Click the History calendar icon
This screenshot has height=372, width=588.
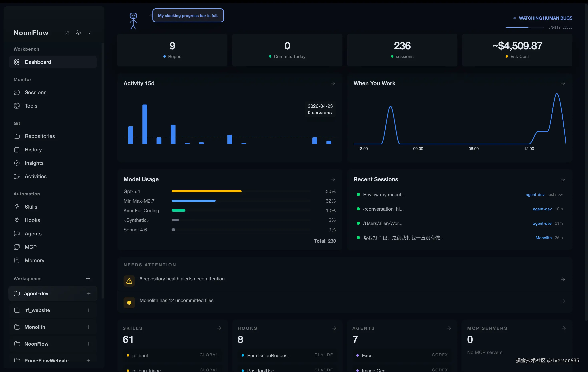[17, 150]
